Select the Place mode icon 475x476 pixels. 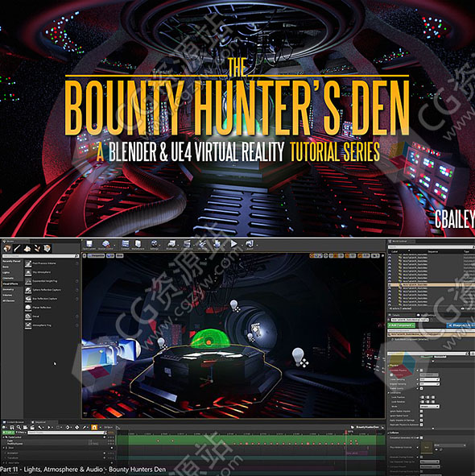coord(7,248)
